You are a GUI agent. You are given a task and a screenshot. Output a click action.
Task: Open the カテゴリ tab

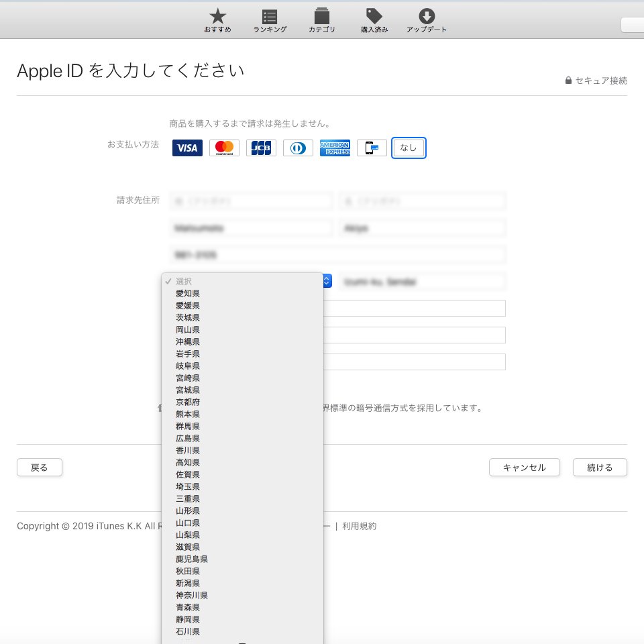321,21
